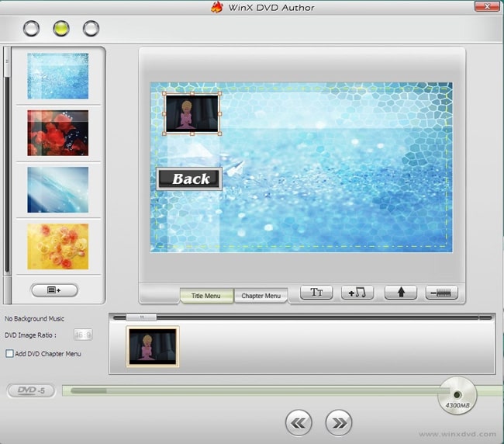Choose the yellow flowers background thumbnail
Screen dimensions: 504x444
(58, 246)
